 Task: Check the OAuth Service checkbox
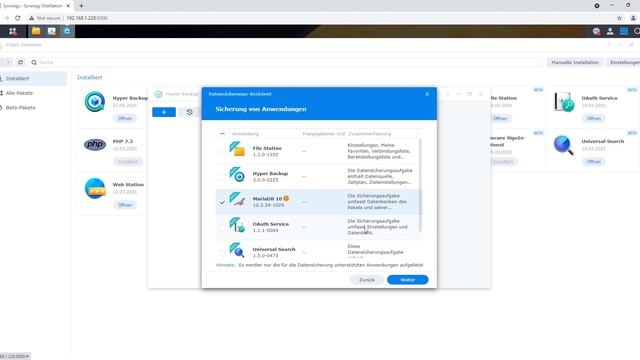[x=222, y=227]
